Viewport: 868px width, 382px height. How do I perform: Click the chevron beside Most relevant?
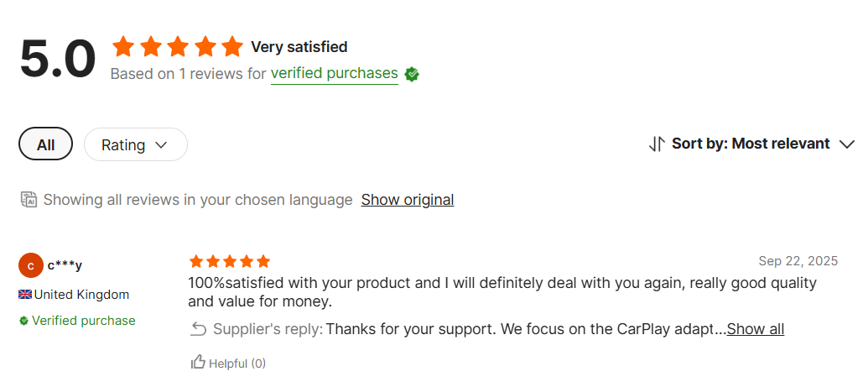(x=846, y=144)
